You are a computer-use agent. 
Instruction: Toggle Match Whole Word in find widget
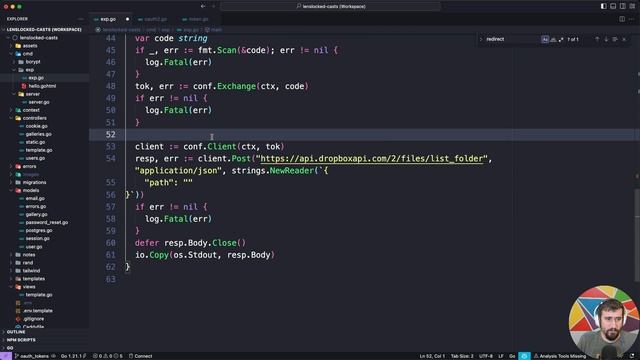pos(553,40)
